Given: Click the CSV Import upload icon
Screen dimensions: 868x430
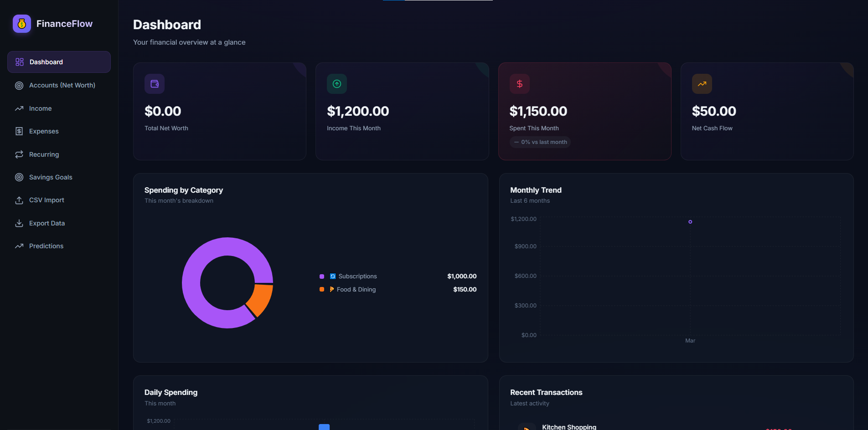Looking at the screenshot, I should tap(19, 200).
